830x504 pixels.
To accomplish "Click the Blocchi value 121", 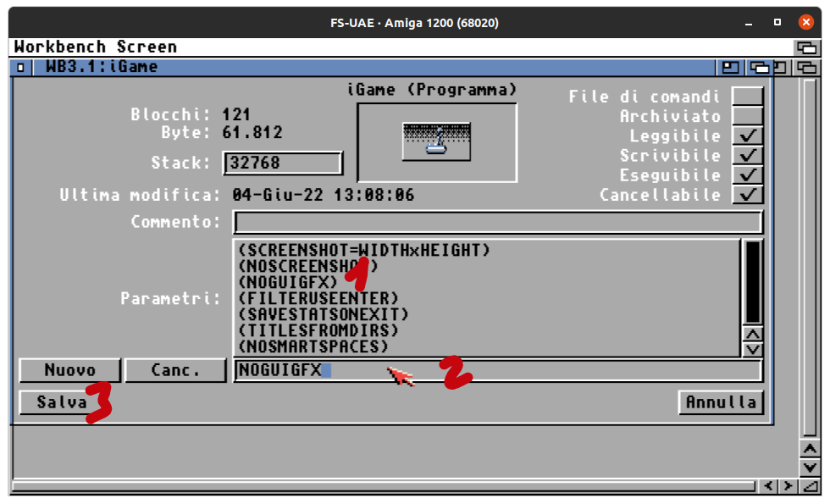I will [236, 114].
